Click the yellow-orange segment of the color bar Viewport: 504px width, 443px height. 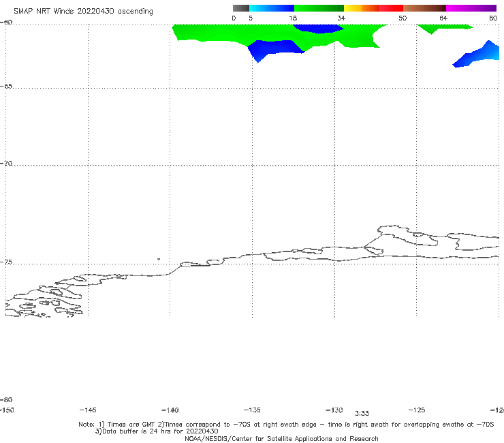point(361,8)
